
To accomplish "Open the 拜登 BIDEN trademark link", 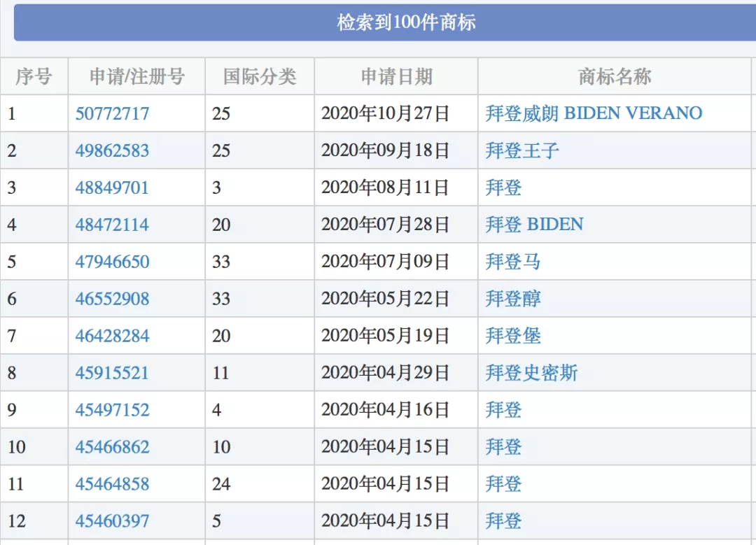I will (534, 225).
